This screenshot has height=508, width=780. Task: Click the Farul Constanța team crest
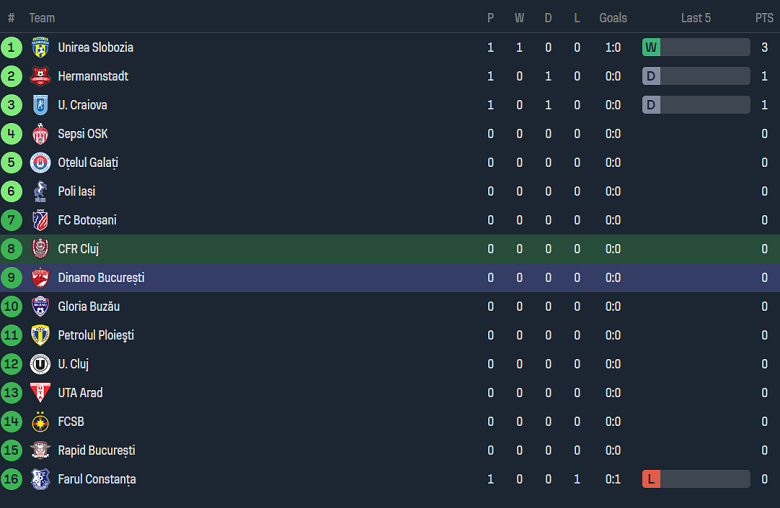(40, 479)
